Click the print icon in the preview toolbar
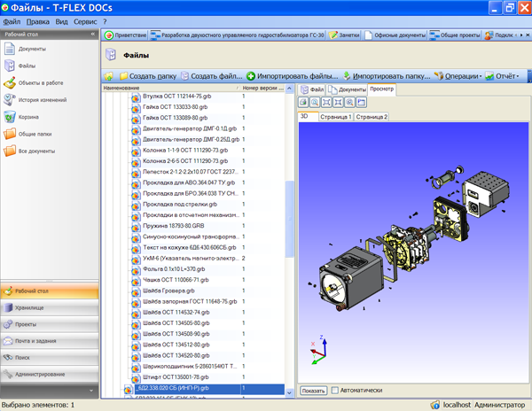 (303, 102)
